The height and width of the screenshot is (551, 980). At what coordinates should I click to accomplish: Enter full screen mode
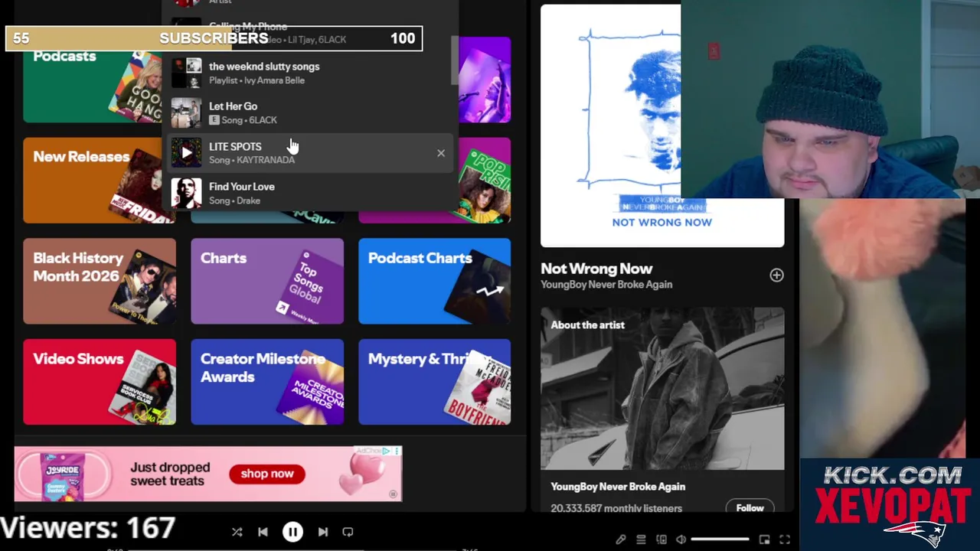click(785, 540)
